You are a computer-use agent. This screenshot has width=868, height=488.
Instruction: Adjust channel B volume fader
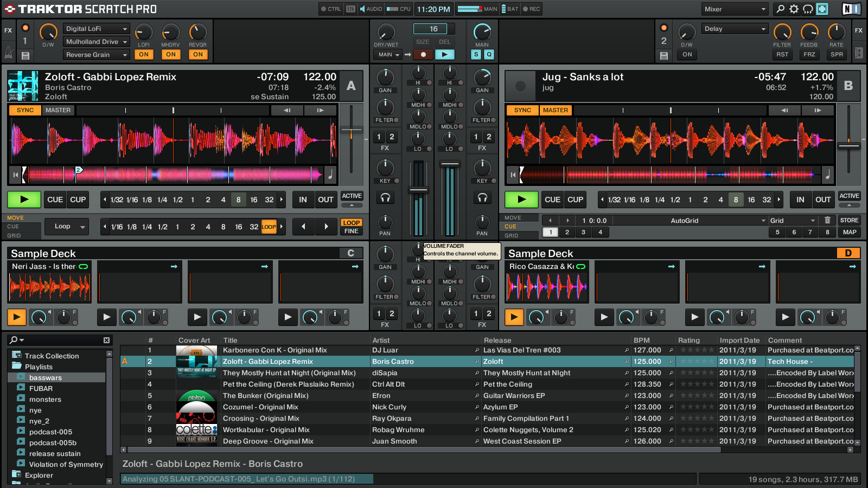[x=450, y=163]
